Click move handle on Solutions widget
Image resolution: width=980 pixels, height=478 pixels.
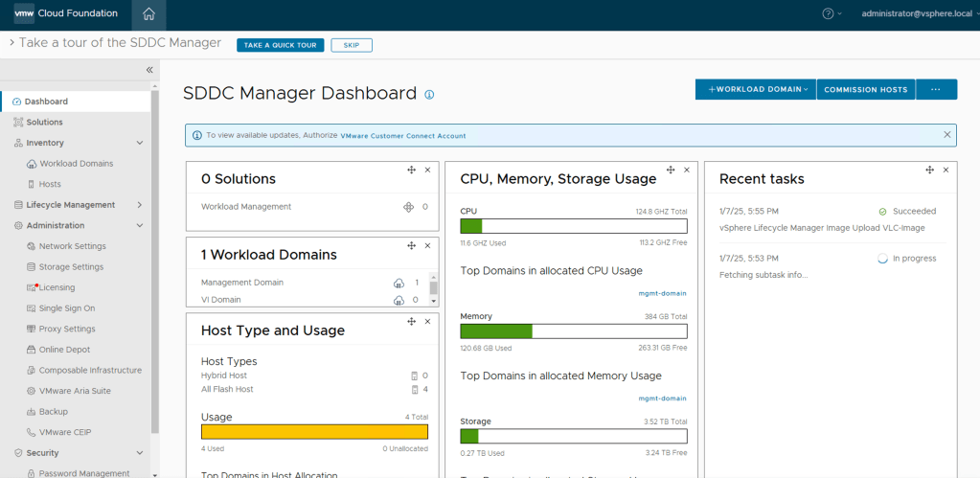(x=411, y=170)
